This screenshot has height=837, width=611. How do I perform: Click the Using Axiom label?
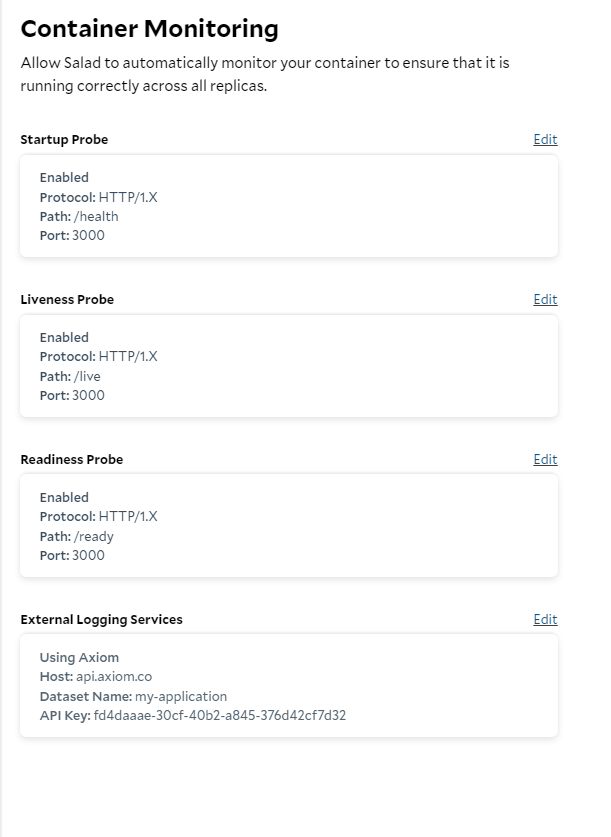[79, 657]
